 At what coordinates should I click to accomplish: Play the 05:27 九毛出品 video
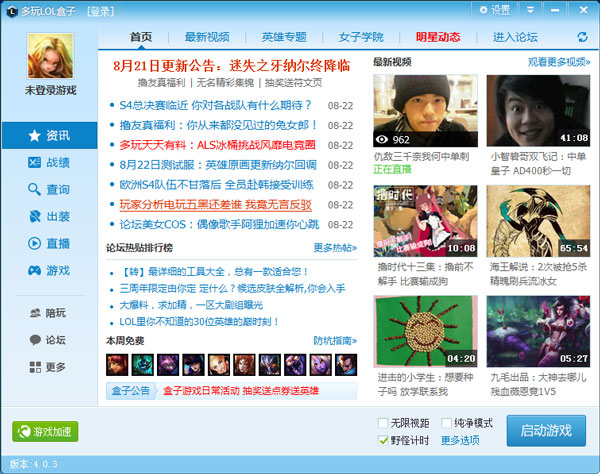pyautogui.click(x=538, y=331)
